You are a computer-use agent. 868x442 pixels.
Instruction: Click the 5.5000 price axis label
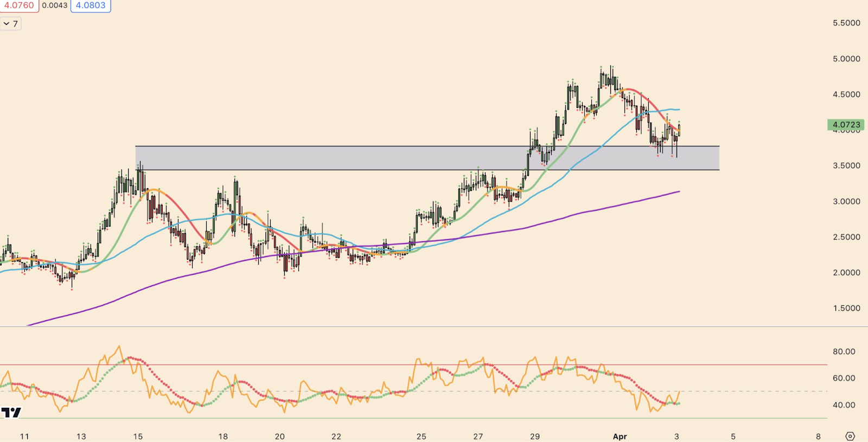coord(846,23)
